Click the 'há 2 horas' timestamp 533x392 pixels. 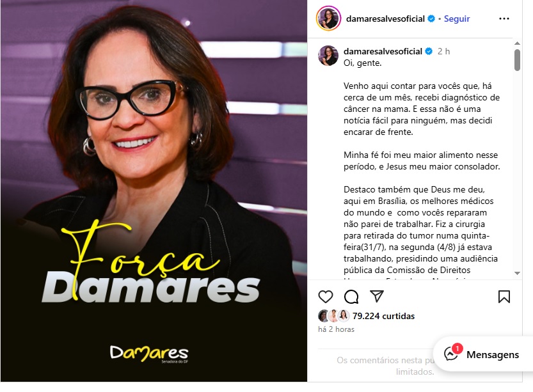[x=336, y=329]
